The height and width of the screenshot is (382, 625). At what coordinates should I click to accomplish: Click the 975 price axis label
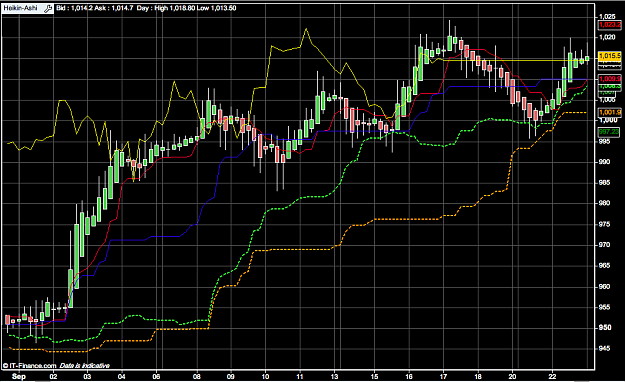[x=604, y=224]
